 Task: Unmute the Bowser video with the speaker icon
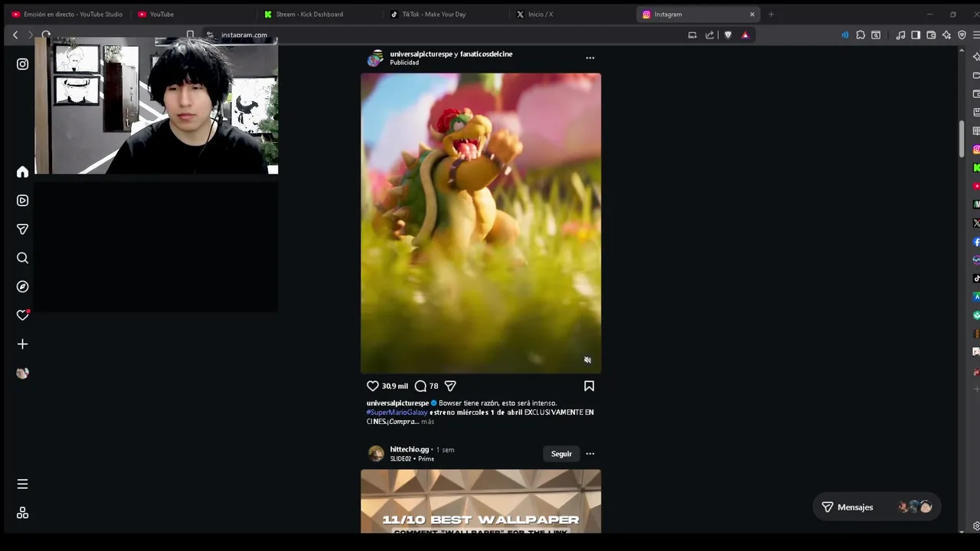click(587, 360)
